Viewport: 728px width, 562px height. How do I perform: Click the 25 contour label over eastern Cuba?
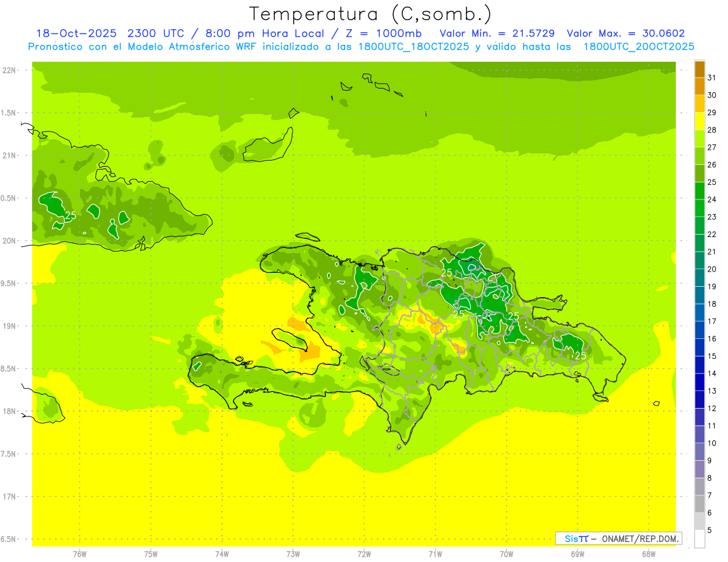(71, 215)
